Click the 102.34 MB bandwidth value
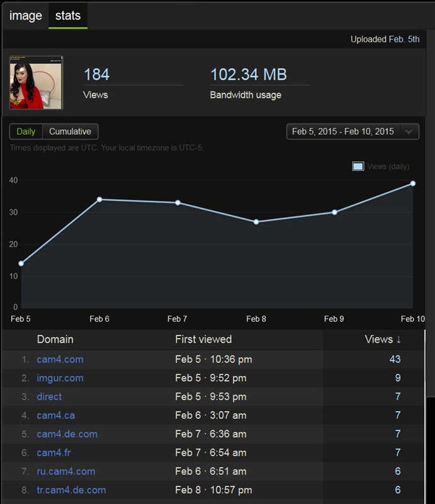435x504 pixels. coord(249,74)
